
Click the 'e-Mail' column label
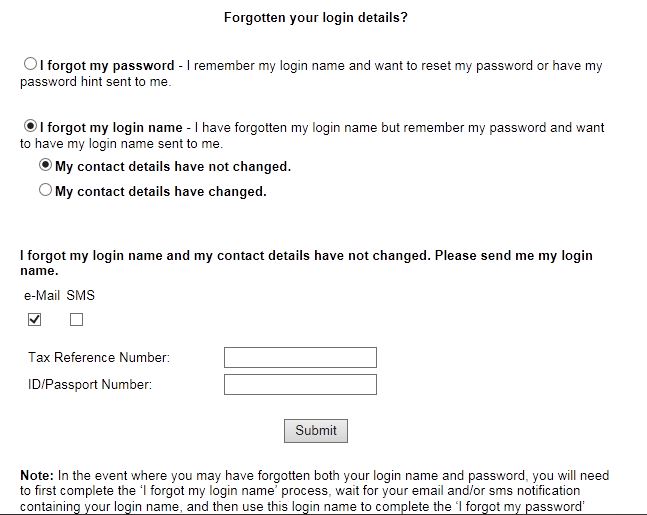tap(41, 296)
